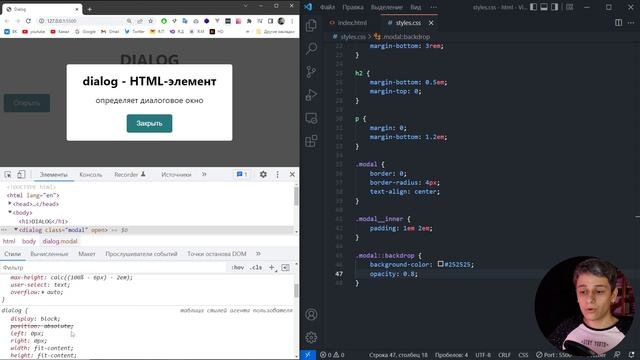This screenshot has height=360, width=640.
Task: Open errors and warnings status item
Action: point(332,355)
